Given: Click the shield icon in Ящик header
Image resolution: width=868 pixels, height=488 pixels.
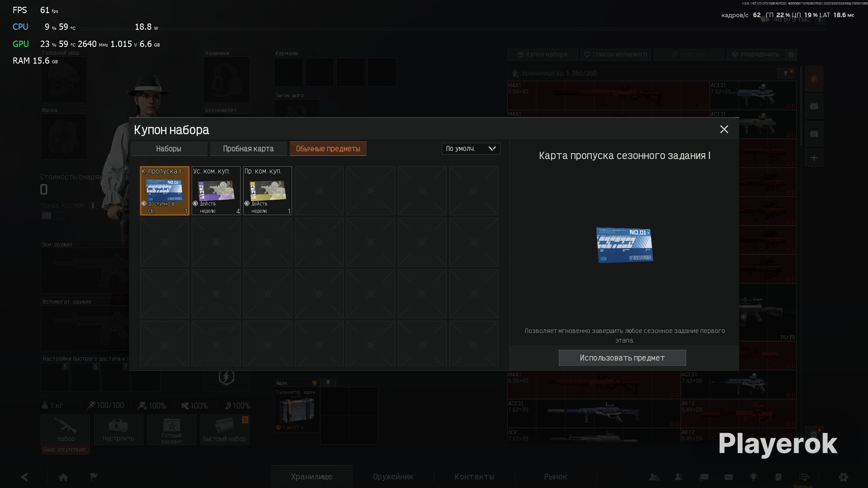Looking at the screenshot, I should (x=314, y=383).
